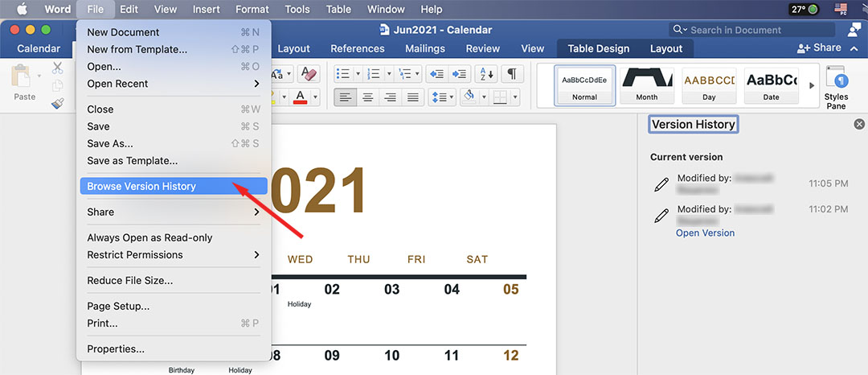Decrease the paragraph indent
The image size is (868, 375).
tap(436, 74)
